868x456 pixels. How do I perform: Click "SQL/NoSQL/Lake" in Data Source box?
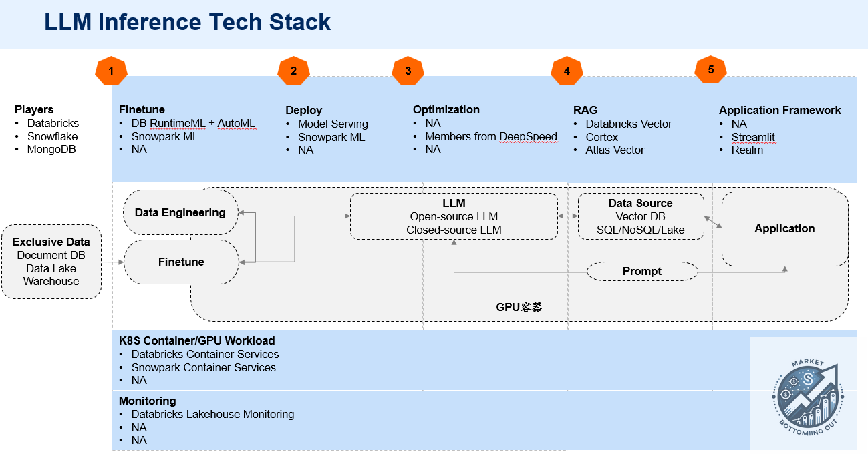(640, 230)
